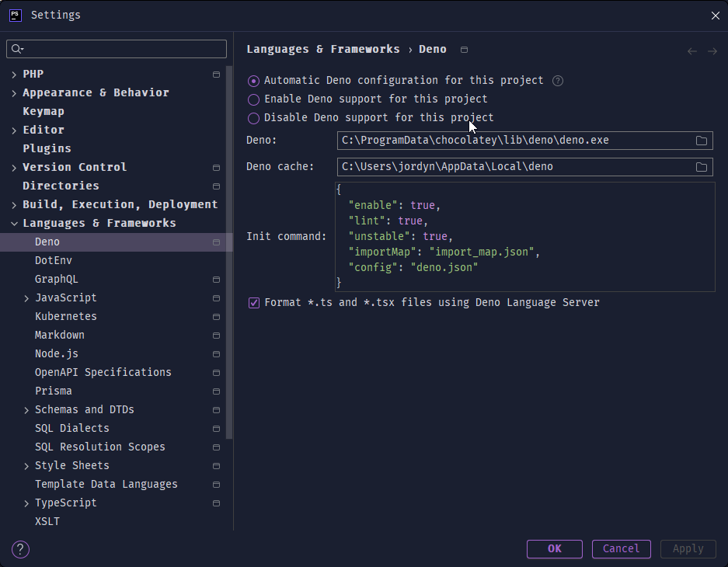
Task: Click project-scope icon on Deno row
Action: point(216,242)
